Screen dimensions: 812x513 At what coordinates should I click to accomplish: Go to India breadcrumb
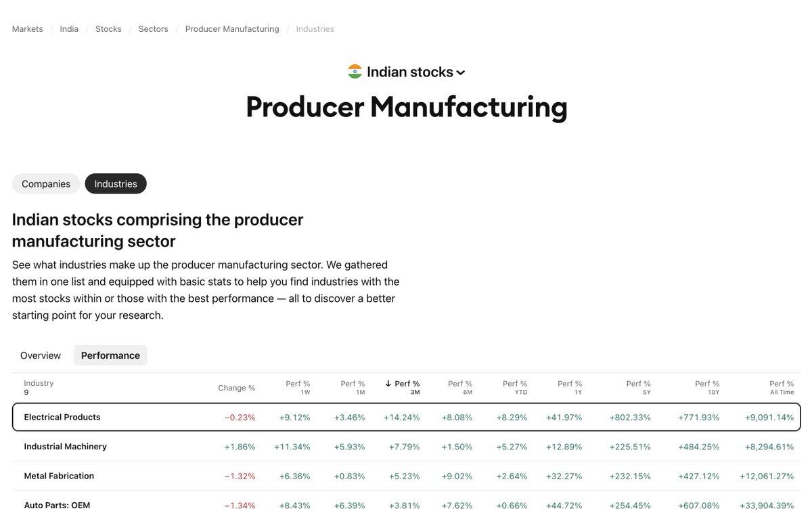(x=69, y=29)
